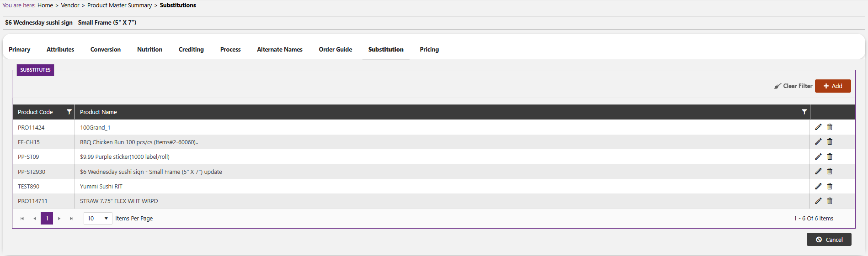This screenshot has height=256, width=868.
Task: Select the Order Guide tab
Action: 335,49
